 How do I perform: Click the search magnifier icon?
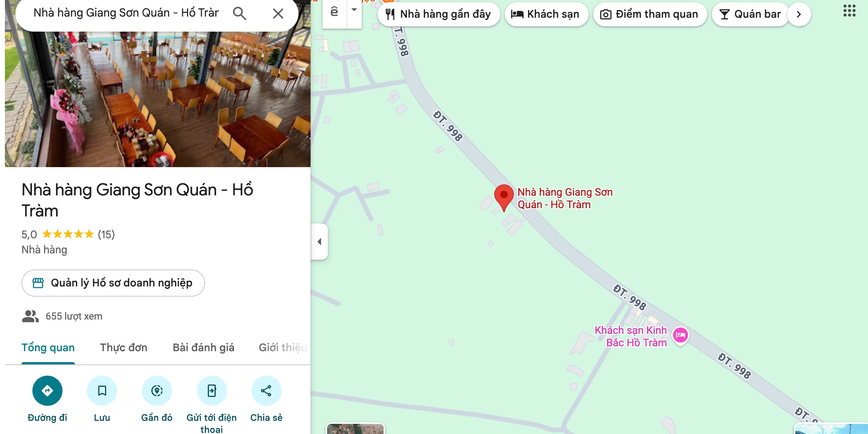click(239, 14)
